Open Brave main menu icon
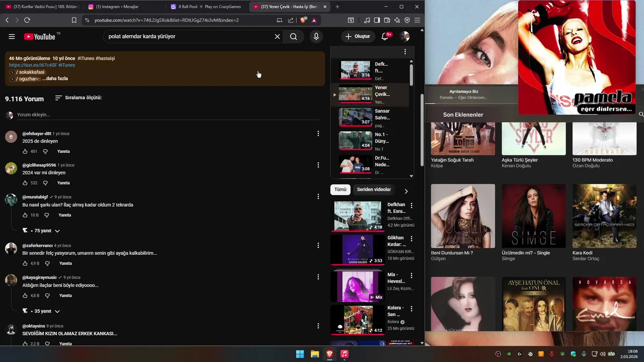The width and height of the screenshot is (644, 362). 417,20
